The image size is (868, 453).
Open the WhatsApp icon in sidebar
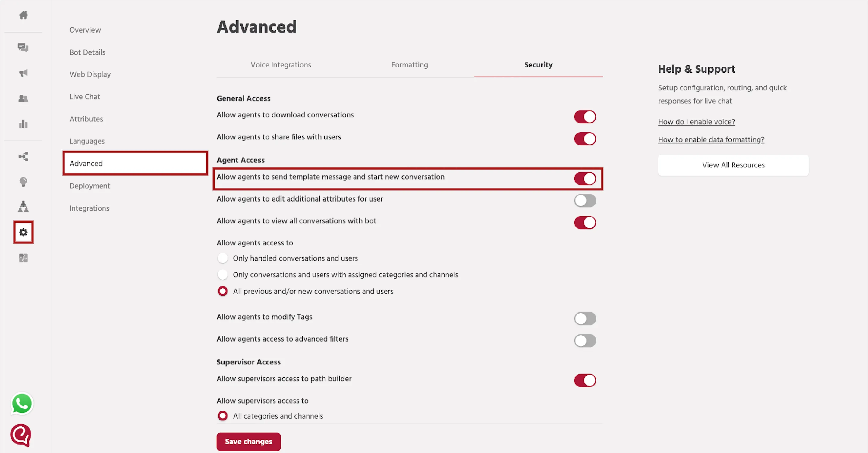tap(22, 403)
